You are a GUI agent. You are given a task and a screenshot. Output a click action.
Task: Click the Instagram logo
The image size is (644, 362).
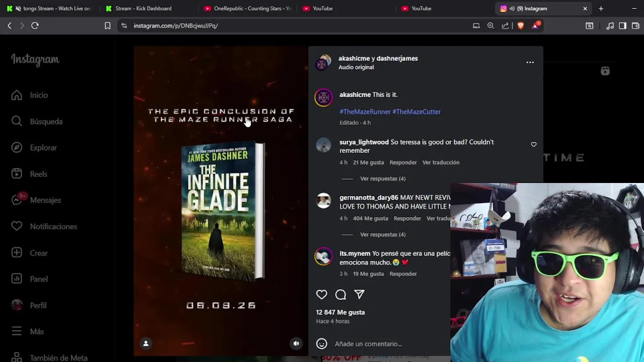(35, 59)
